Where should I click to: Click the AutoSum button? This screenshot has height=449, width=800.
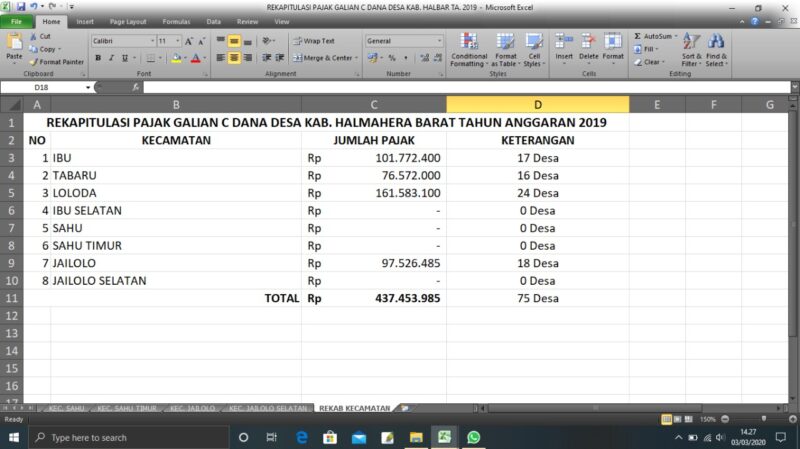click(656, 36)
